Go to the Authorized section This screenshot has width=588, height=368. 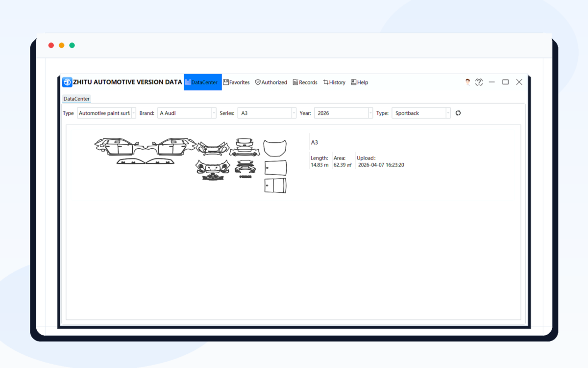point(271,82)
